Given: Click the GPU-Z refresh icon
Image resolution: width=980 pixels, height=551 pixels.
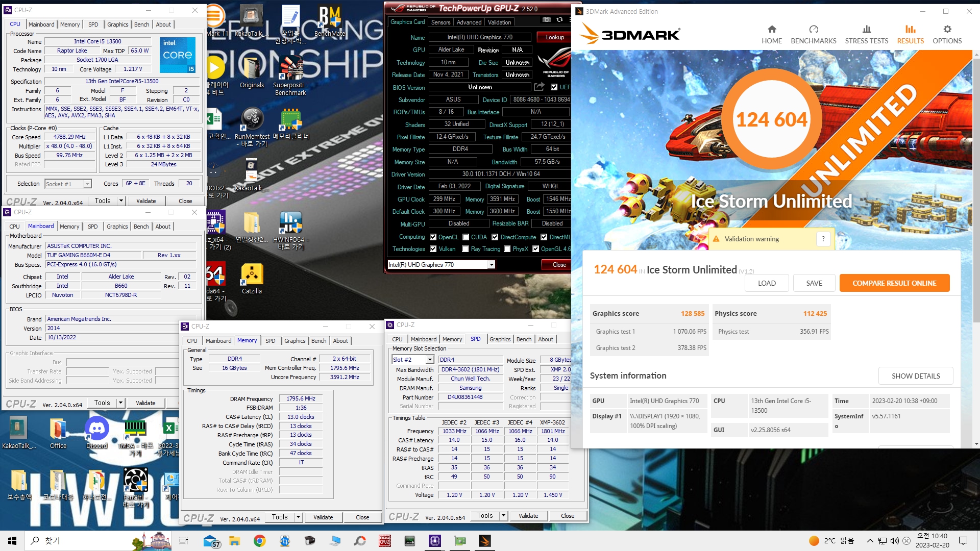Looking at the screenshot, I should [x=560, y=19].
